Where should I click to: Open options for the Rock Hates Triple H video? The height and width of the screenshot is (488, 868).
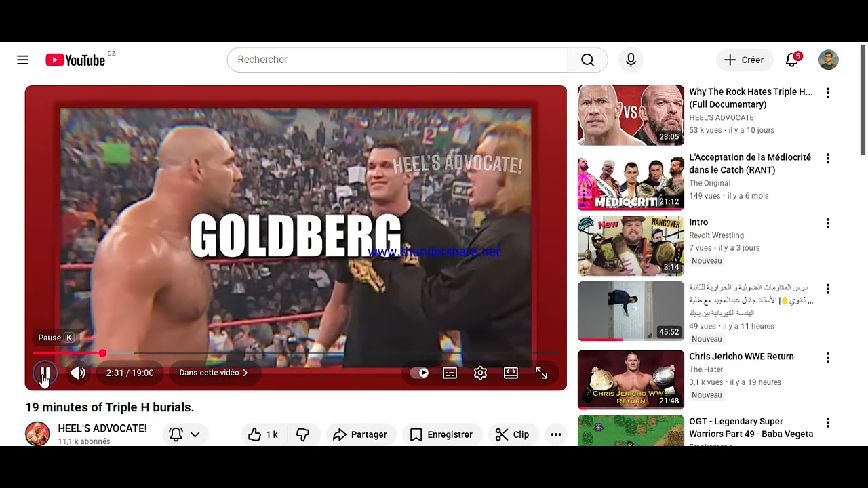point(827,93)
